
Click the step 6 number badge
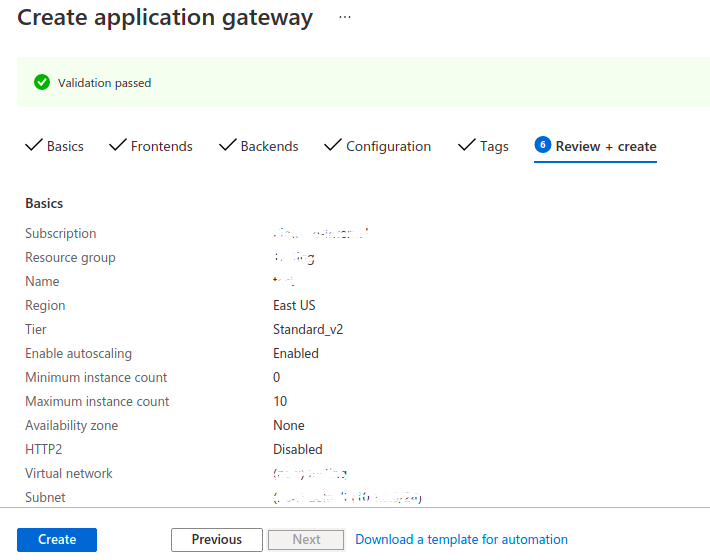pyautogui.click(x=543, y=145)
